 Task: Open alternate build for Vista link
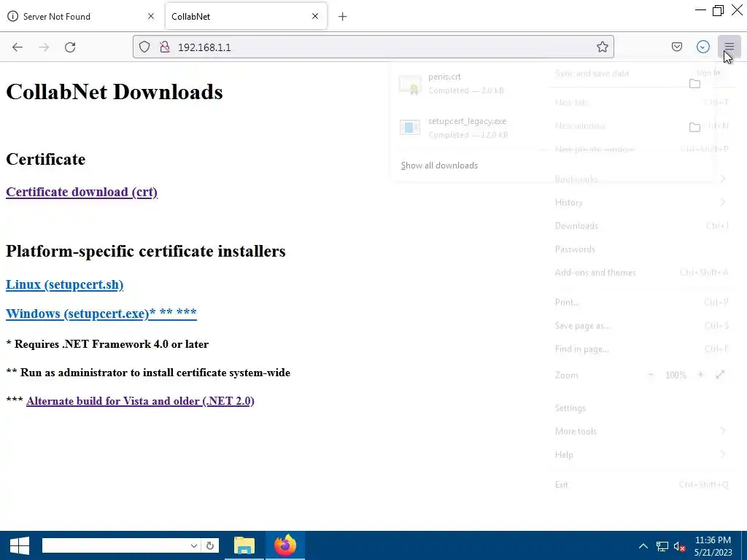click(140, 401)
